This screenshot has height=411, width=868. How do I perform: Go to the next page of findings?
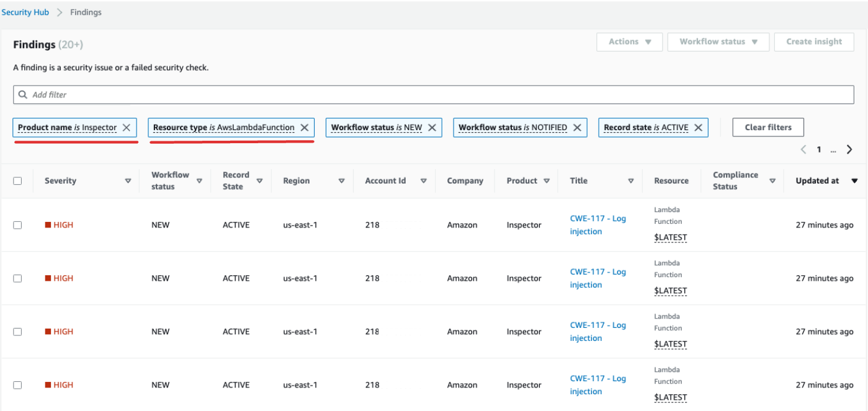(849, 149)
